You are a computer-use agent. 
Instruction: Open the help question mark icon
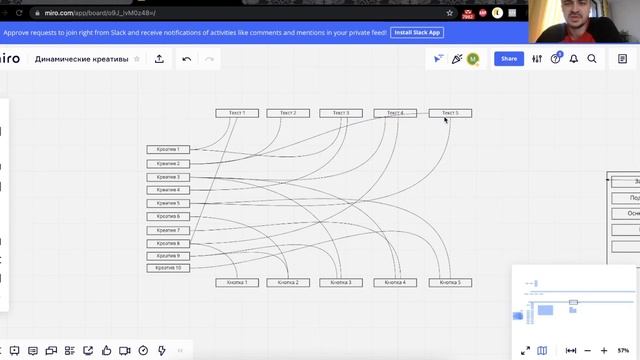555,59
